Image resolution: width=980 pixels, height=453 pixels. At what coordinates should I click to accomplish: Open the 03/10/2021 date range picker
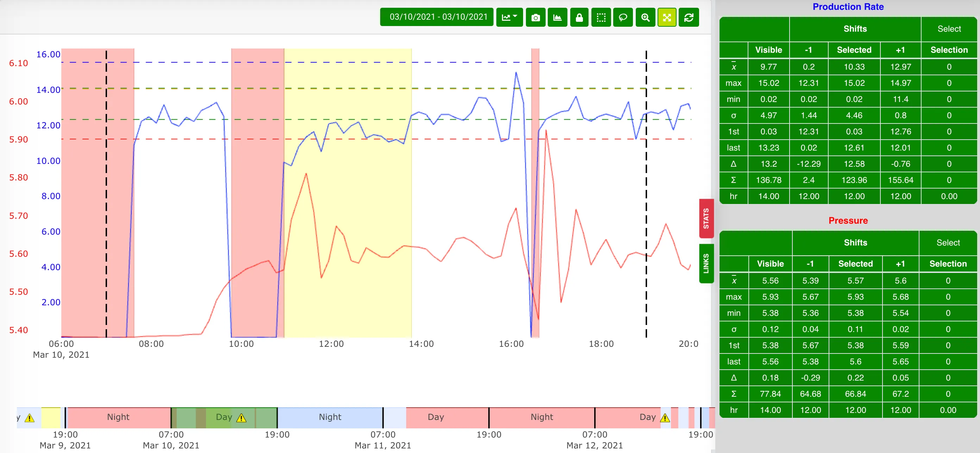437,17
